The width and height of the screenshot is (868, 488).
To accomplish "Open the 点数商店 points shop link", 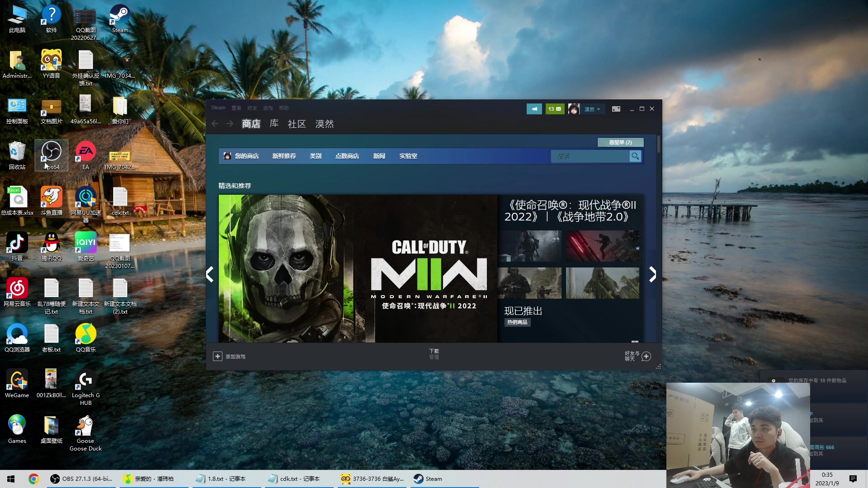I will tap(347, 156).
